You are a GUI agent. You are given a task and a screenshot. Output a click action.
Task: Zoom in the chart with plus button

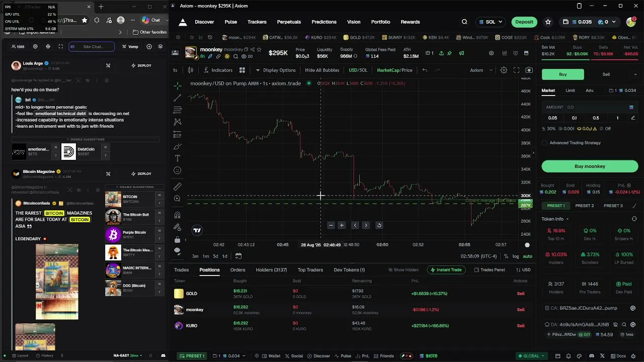pos(342,225)
